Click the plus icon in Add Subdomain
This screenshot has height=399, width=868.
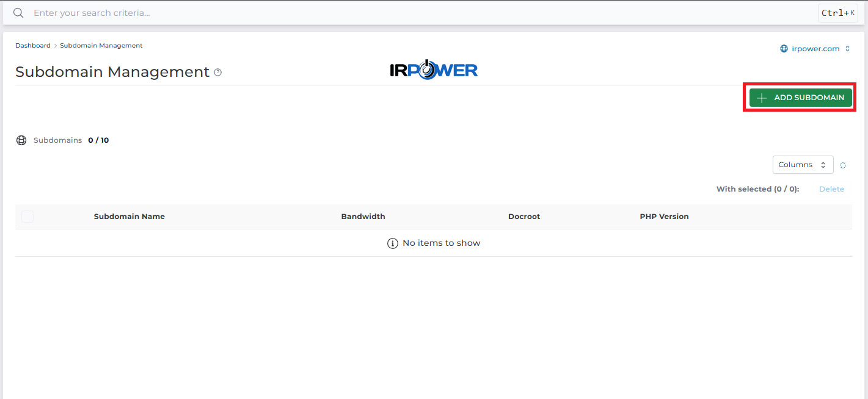tap(762, 98)
